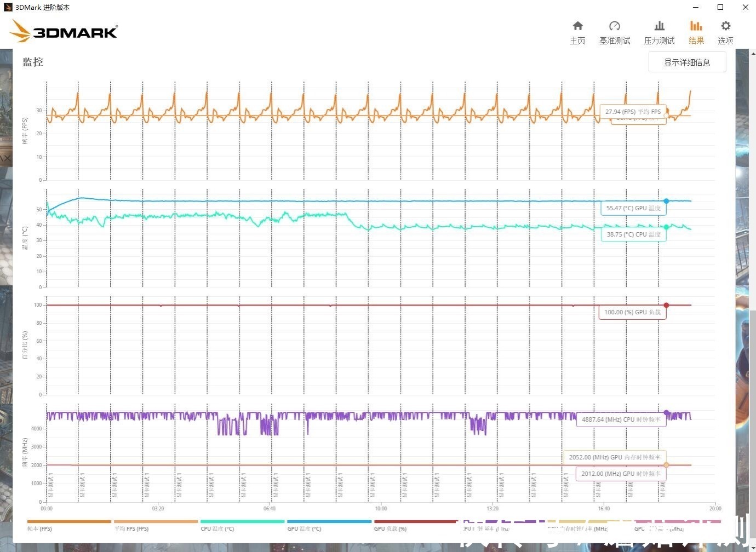Click the green CPU temperature data point marker
The image size is (756, 552).
(666, 227)
